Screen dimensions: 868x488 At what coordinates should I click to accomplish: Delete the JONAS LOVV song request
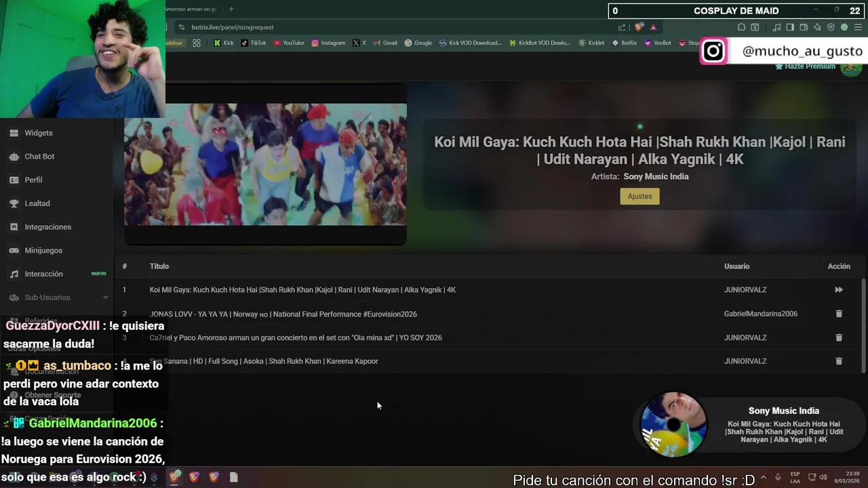tap(839, 314)
